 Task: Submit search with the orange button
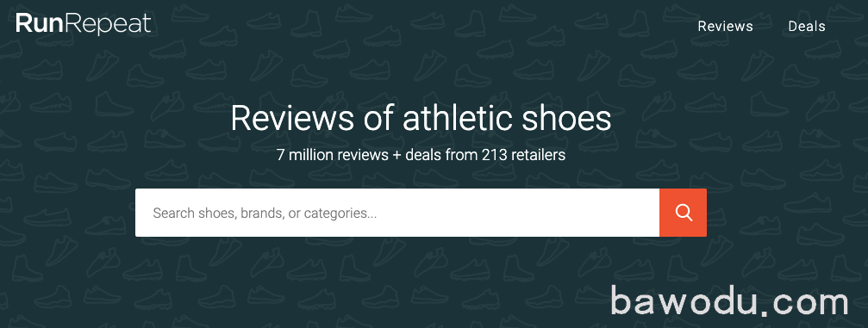tap(683, 213)
